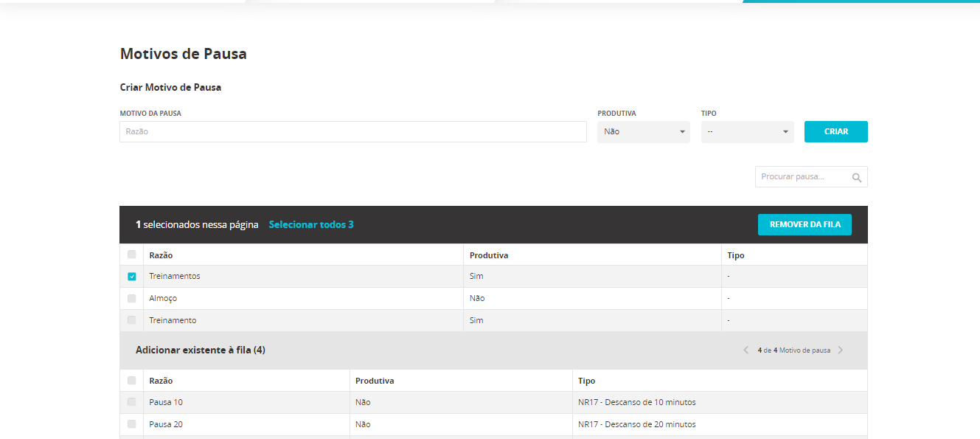
Task: Click the Tipo column header in existing pauses table
Action: tap(587, 381)
